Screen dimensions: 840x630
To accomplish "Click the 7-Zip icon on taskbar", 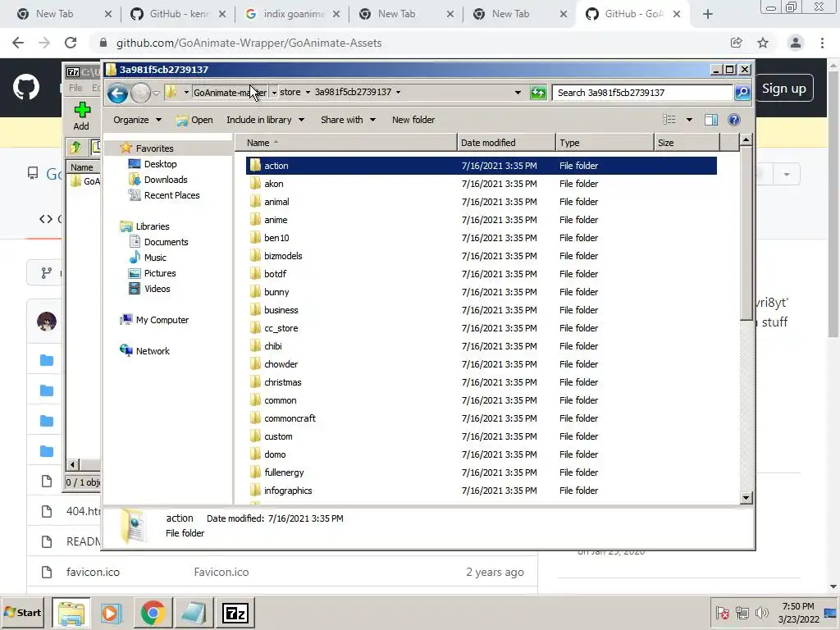I will click(x=235, y=613).
